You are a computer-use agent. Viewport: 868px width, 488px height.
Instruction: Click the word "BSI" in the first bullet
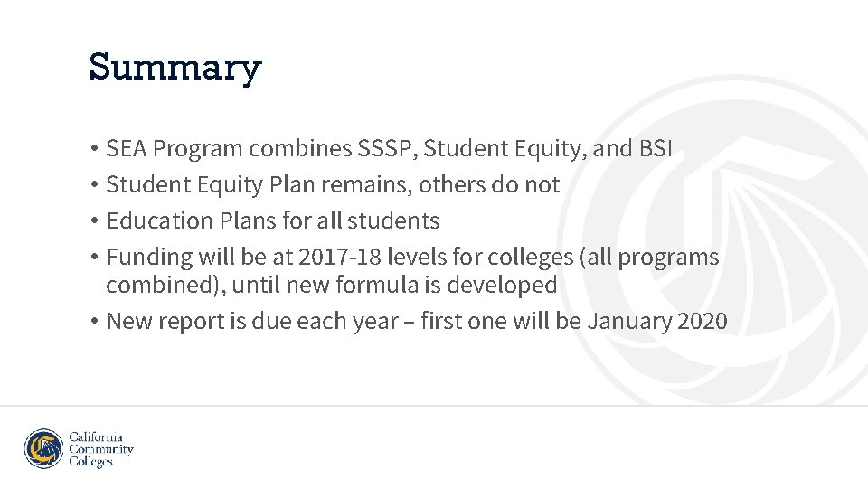point(655,148)
